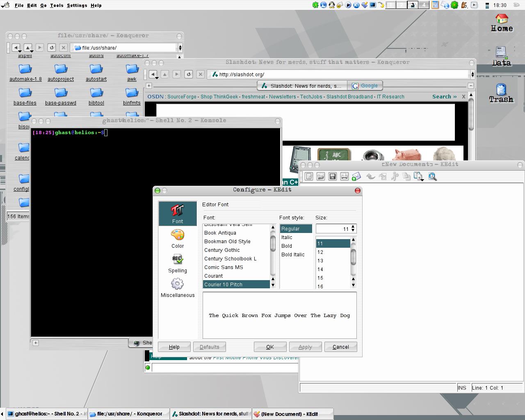The height and width of the screenshot is (420, 525).
Task: Click the Paste clipboard icon in KEdit toolbar
Action: coord(418,176)
